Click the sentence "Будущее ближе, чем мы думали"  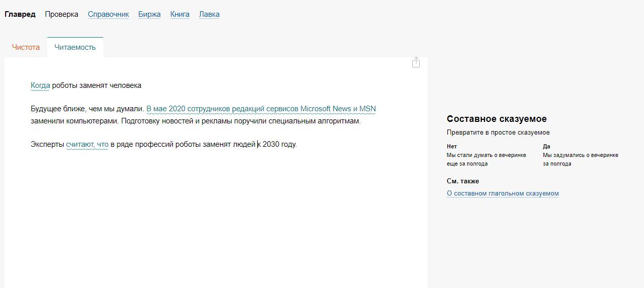click(x=86, y=109)
